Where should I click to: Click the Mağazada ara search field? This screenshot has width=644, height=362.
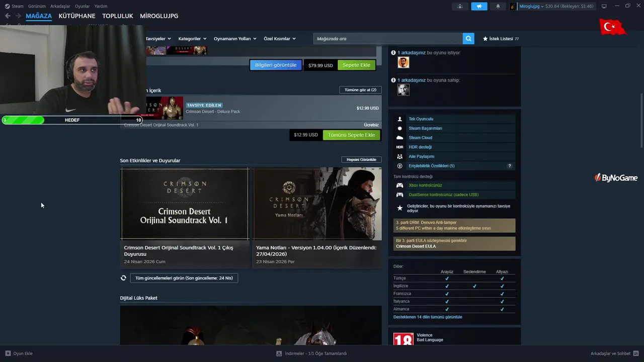point(388,39)
